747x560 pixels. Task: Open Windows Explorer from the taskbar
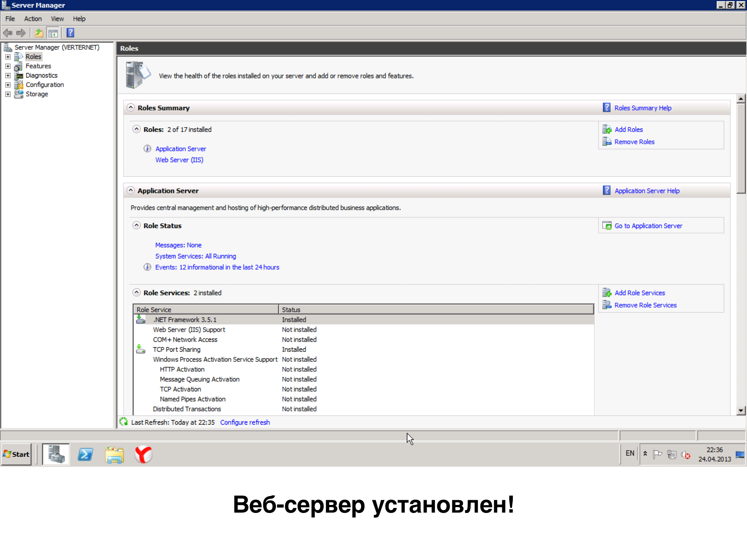[115, 454]
